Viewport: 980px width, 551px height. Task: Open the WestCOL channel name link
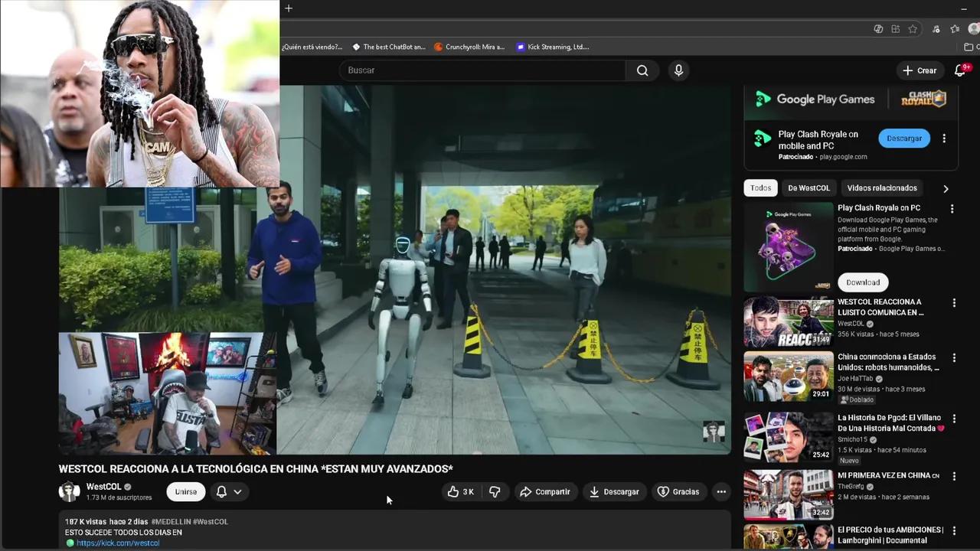coord(103,487)
